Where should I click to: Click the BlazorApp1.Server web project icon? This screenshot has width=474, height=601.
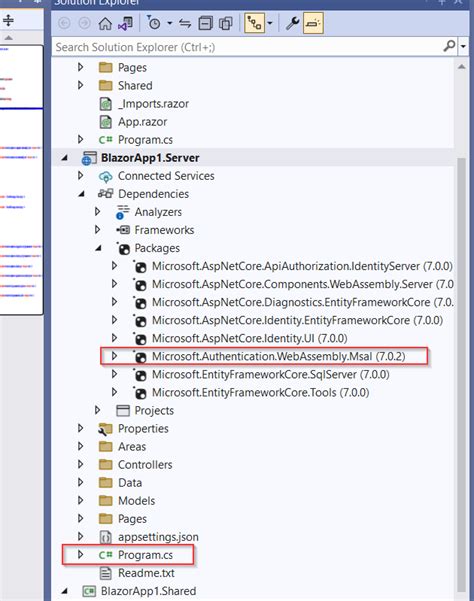89,158
